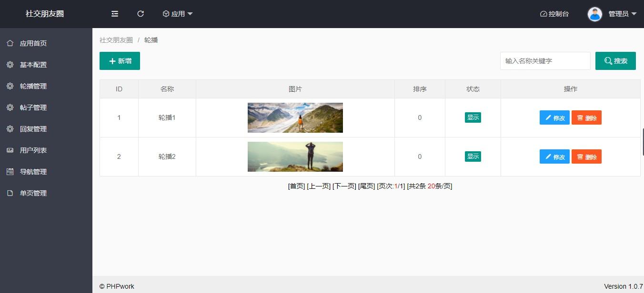644x293 pixels.
Task: Click the Version 1.0.7 footer text
Action: point(624,286)
